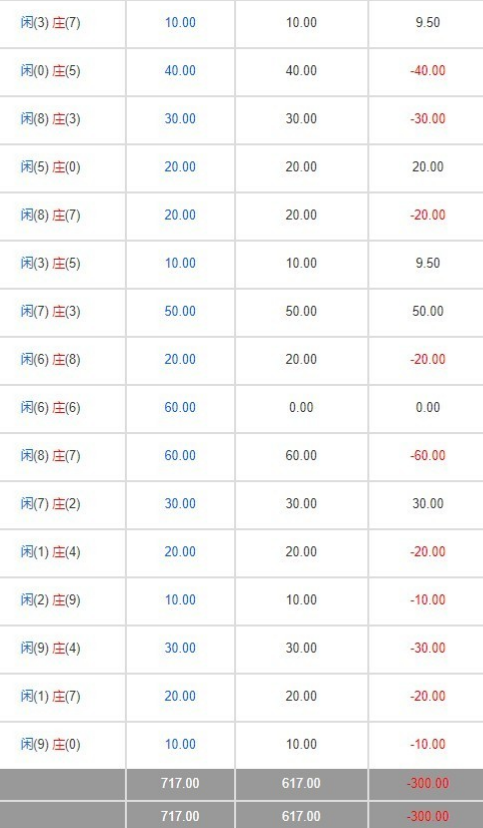Select the red -60.00 loss value
The height and width of the screenshot is (828, 483).
428,455
